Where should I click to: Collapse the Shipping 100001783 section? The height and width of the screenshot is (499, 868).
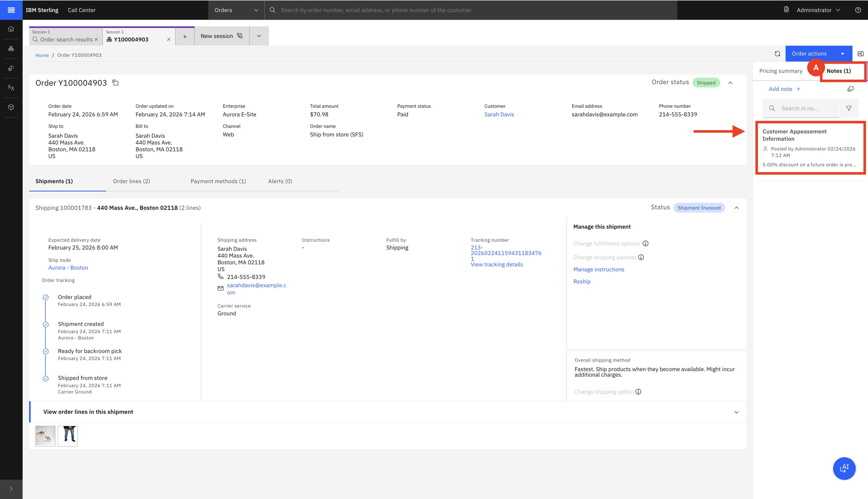click(x=736, y=208)
